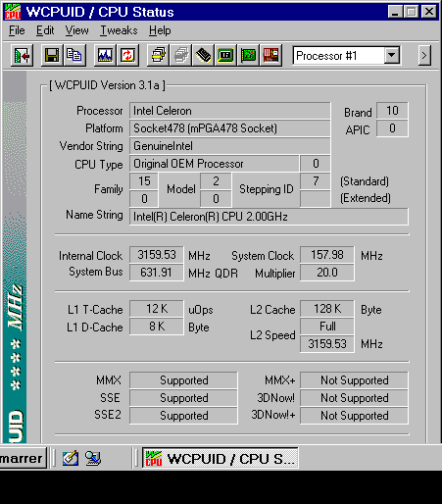Click the Intel Celeron processor field
This screenshot has width=442, height=504.
(x=230, y=111)
